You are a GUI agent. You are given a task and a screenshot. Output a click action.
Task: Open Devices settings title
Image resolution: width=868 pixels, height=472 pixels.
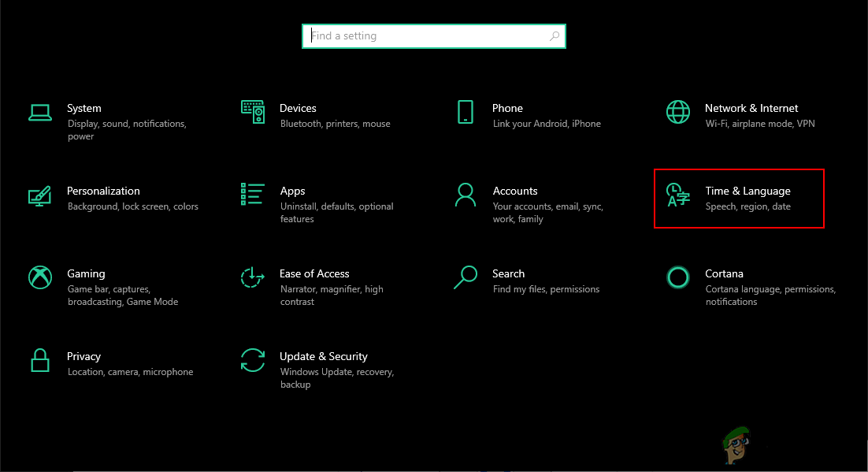click(x=298, y=108)
